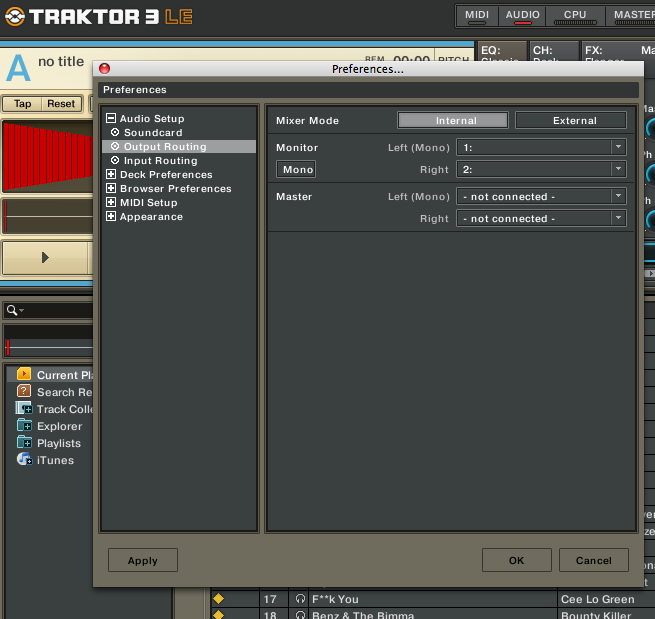This screenshot has height=619, width=655.
Task: Click the Explorer folder icon
Action: click(x=24, y=425)
